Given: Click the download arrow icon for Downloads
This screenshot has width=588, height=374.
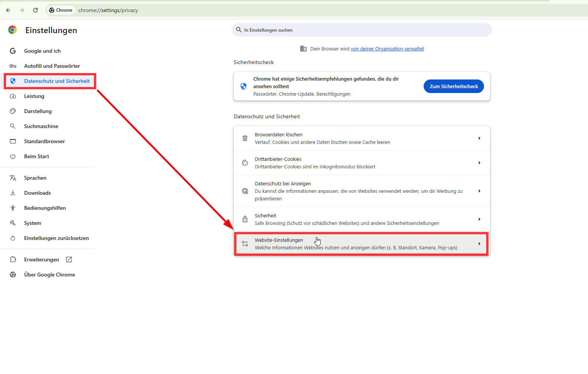Looking at the screenshot, I should (x=13, y=193).
